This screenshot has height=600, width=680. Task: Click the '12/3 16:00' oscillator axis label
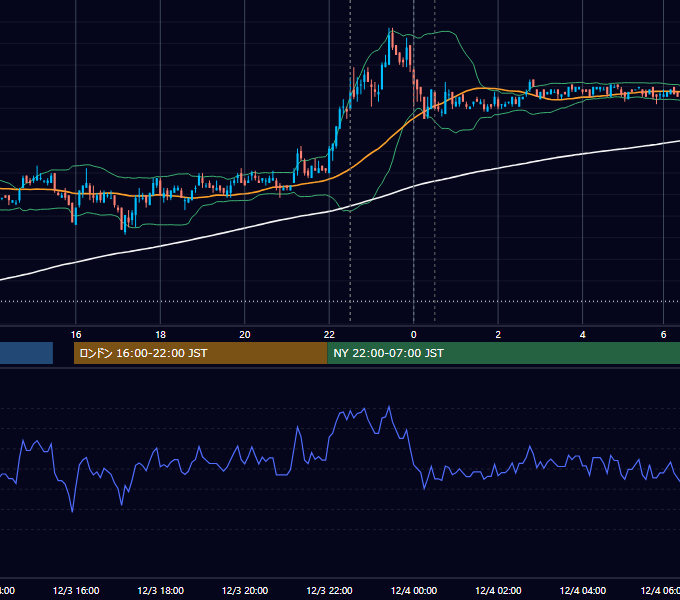click(x=76, y=590)
